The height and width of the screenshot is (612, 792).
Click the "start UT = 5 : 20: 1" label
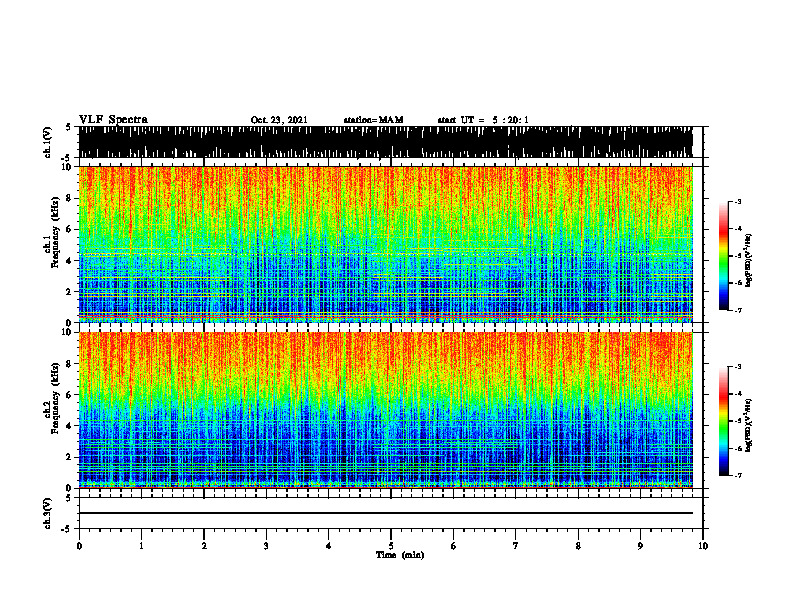coord(483,120)
